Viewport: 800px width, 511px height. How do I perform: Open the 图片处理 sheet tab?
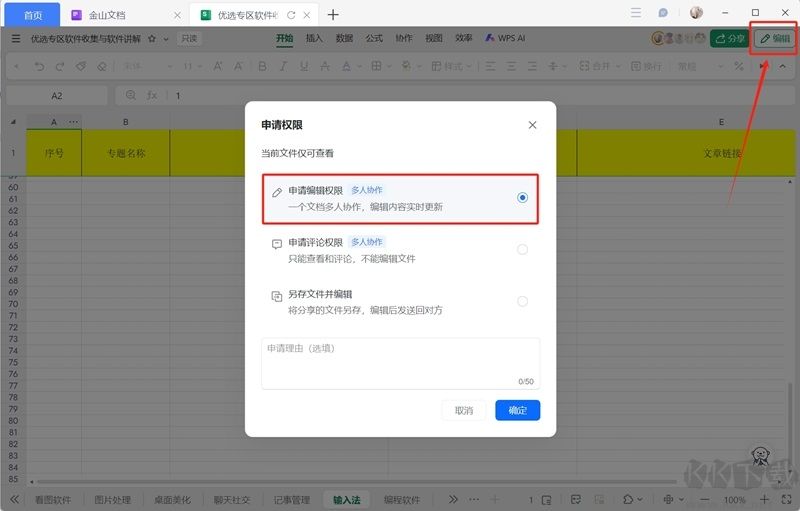pyautogui.click(x=112, y=500)
